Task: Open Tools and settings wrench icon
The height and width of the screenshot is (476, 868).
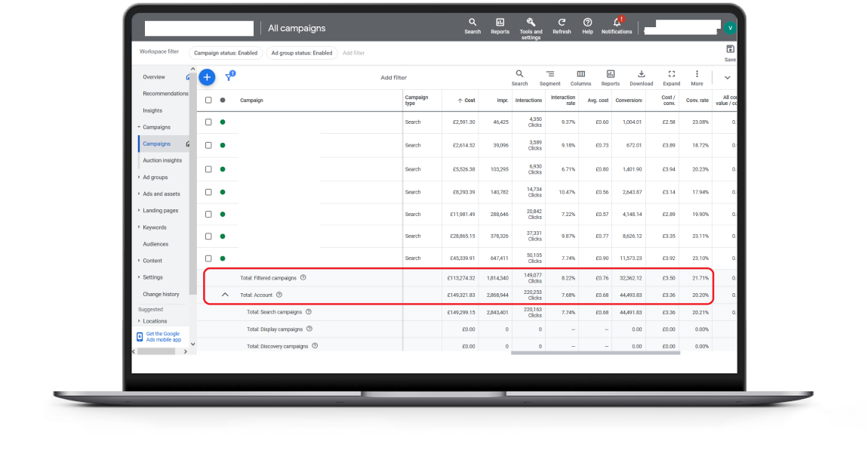Action: [x=531, y=23]
